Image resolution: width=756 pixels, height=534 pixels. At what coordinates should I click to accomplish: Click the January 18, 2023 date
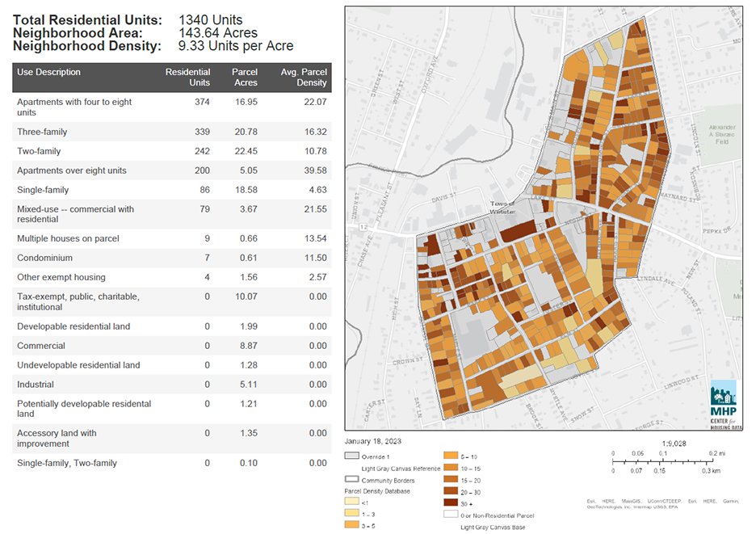372,441
